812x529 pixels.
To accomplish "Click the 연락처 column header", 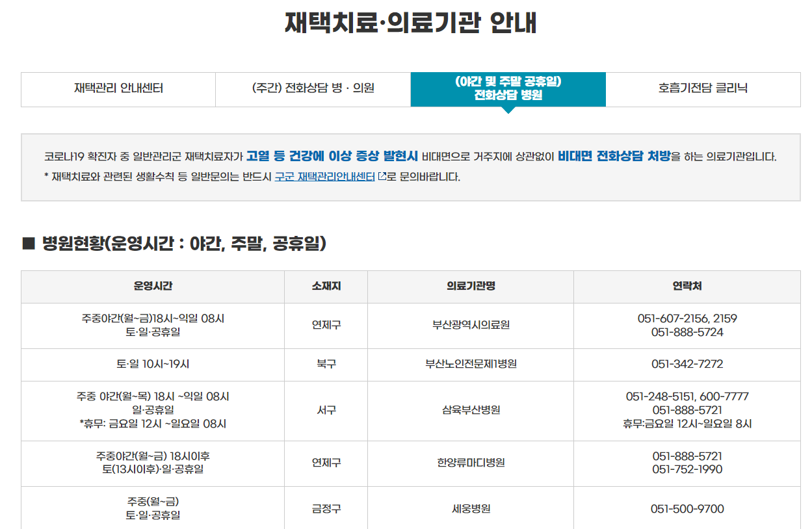I will coord(687,287).
